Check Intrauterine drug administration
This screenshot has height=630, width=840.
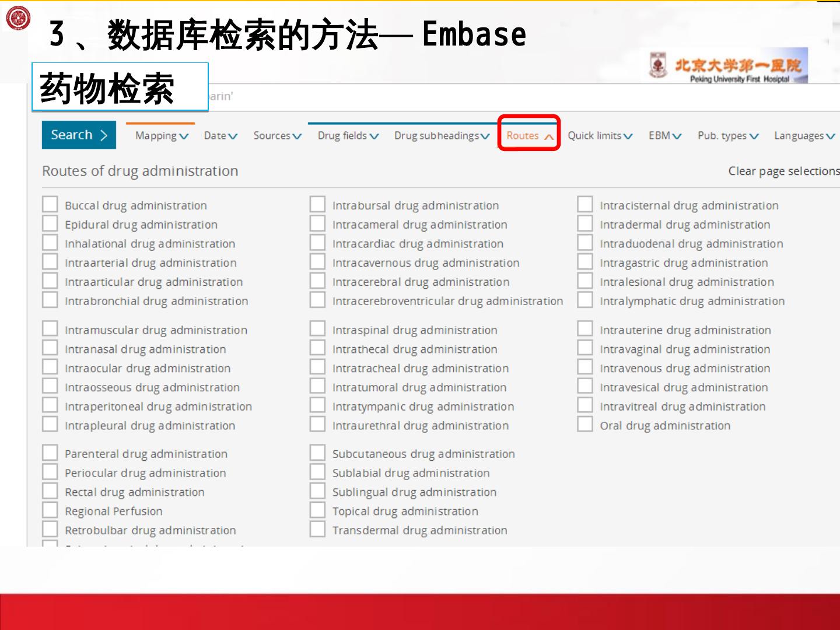[x=585, y=330]
